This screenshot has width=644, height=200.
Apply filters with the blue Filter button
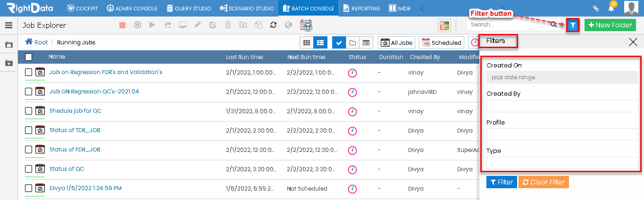pyautogui.click(x=502, y=182)
